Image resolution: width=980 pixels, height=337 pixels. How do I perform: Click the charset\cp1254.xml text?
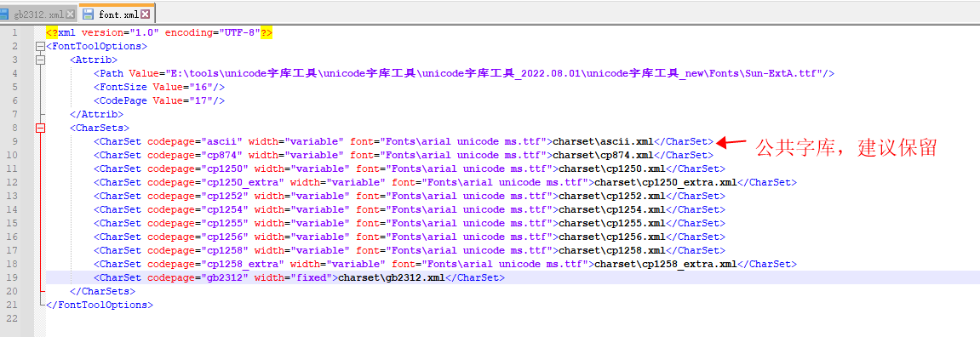click(612, 209)
